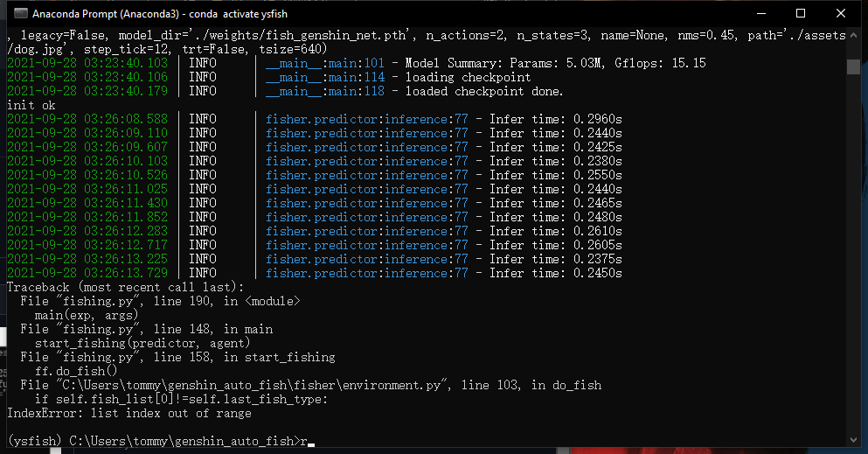The image size is (868, 454).
Task: Click the 'init ok' line
Action: (x=31, y=105)
